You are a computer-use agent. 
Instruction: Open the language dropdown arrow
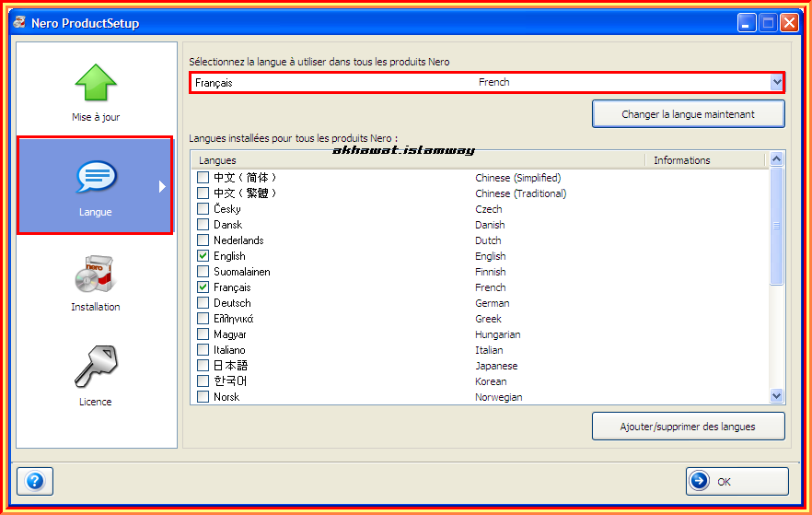pos(776,82)
